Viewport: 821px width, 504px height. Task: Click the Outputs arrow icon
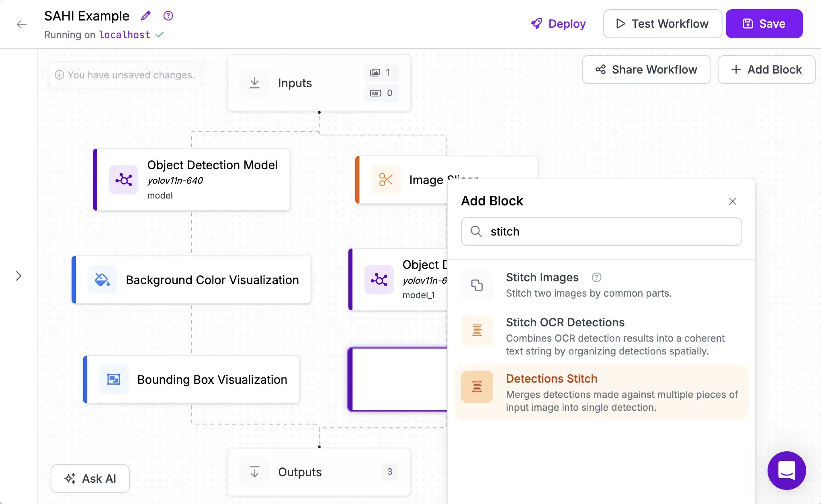254,472
